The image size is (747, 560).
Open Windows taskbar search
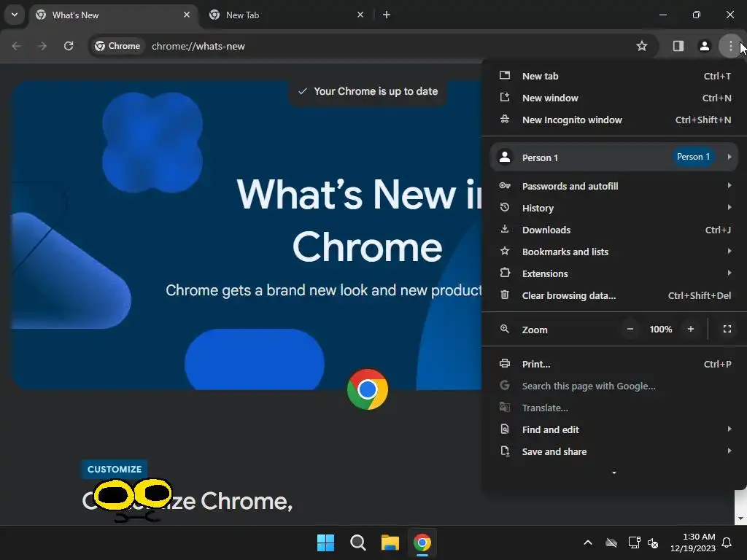tap(357, 542)
